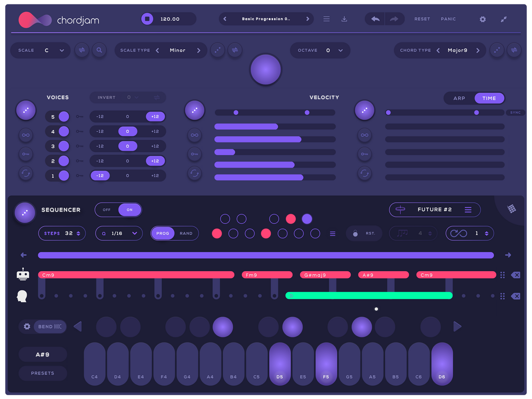Image resolution: width=532 pixels, height=399 pixels.
Task: Open the PRESETS button
Action: 43,373
